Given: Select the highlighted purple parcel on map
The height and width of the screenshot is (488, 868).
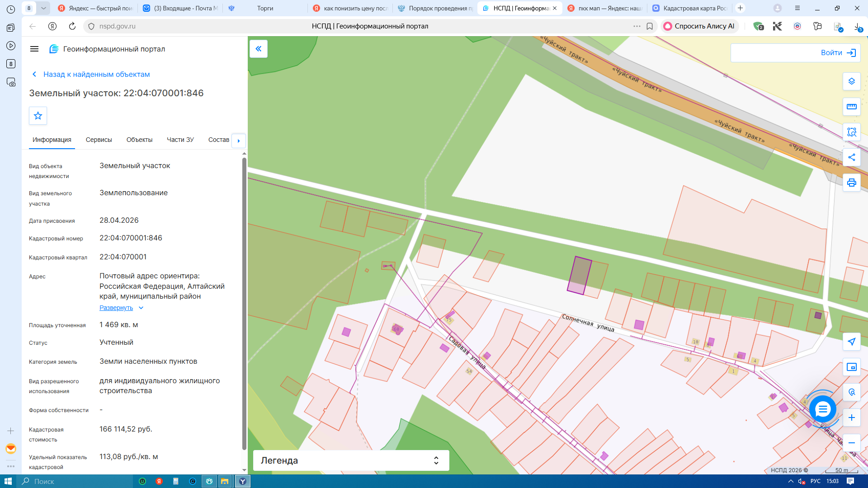Looking at the screenshot, I should coord(580,276).
